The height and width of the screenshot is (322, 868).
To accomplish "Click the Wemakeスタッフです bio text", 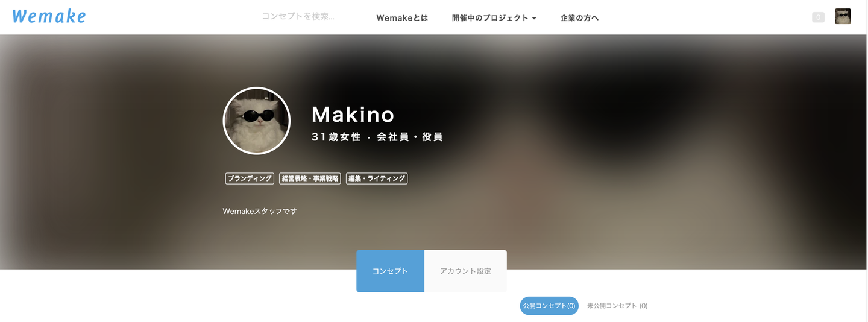I will pos(260,212).
